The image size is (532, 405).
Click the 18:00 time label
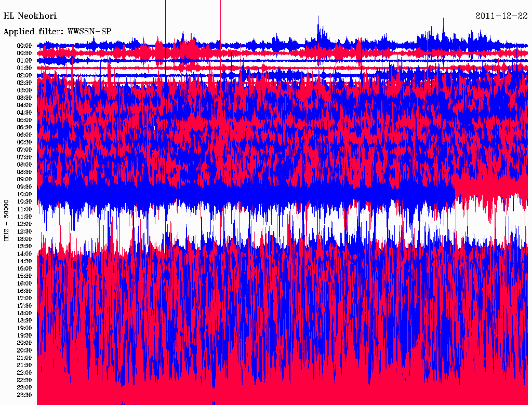coord(24,314)
